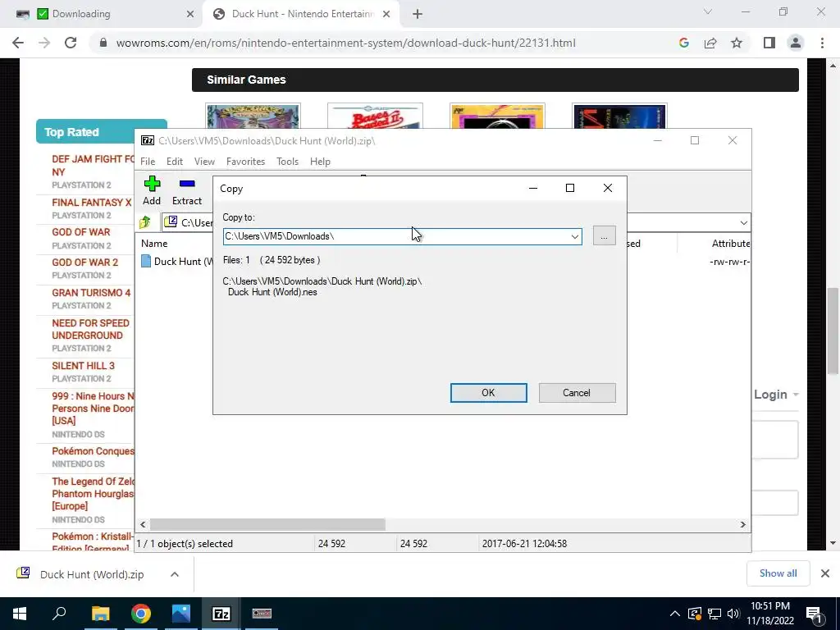Click the 7-Zip Add toolbar icon
This screenshot has width=840, height=630.
152,190
